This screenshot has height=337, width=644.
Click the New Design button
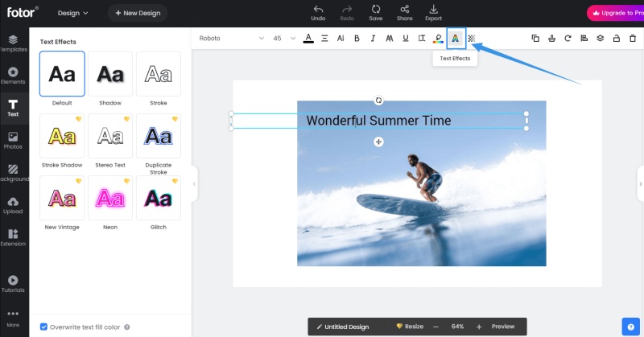click(x=138, y=13)
